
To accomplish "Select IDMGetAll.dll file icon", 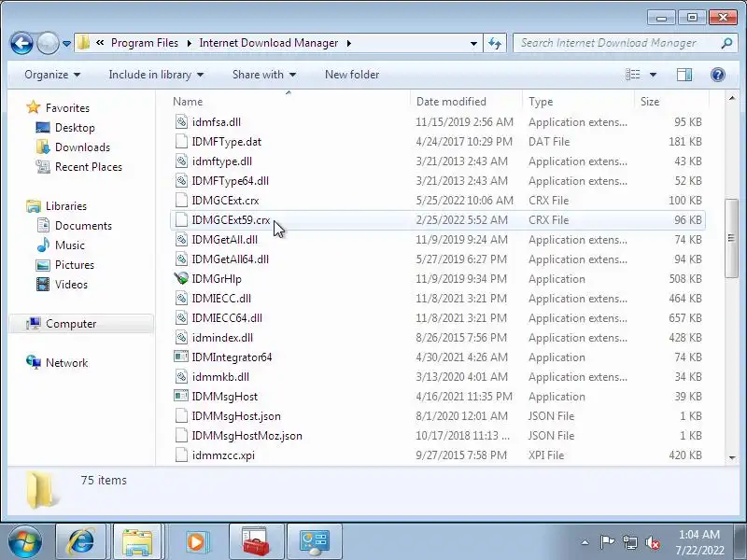I will click(181, 240).
